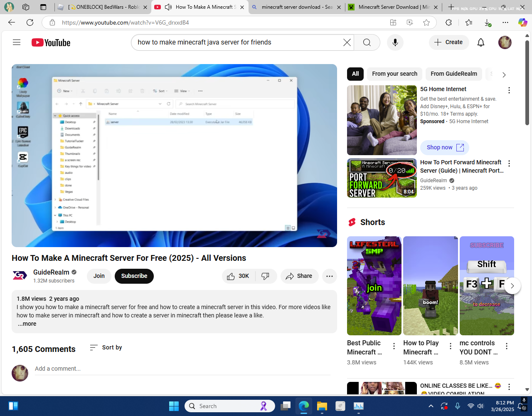Viewport: 532px width, 416px height.
Task: Open browser extensions puzzle icon
Action: click(x=448, y=22)
